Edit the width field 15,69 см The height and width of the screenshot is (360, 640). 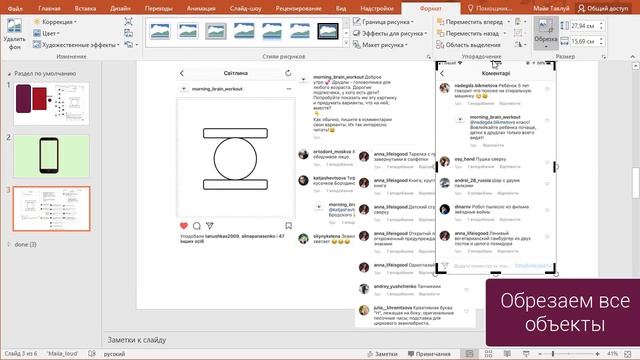tap(584, 41)
